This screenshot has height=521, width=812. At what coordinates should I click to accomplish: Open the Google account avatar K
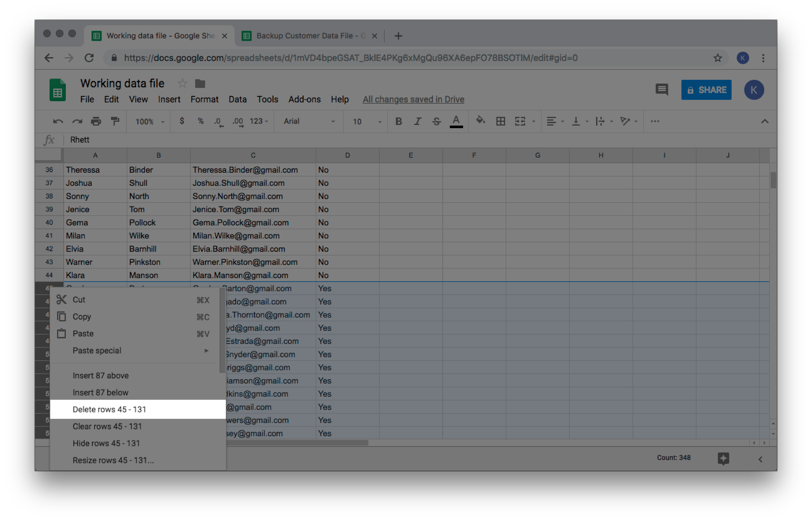(754, 90)
